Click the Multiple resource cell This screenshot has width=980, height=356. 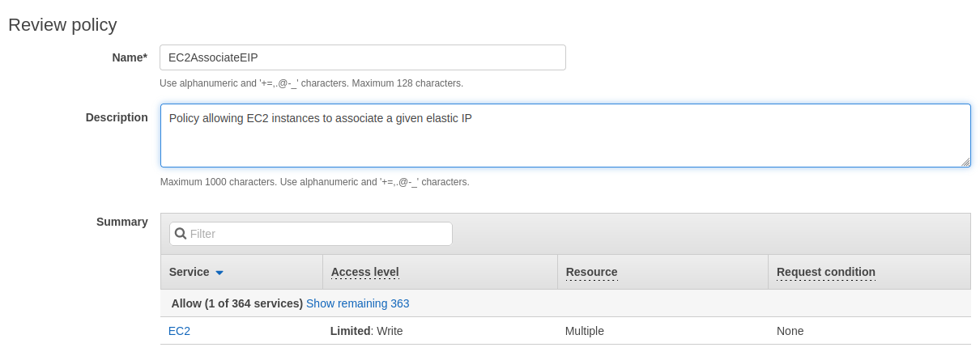point(584,331)
